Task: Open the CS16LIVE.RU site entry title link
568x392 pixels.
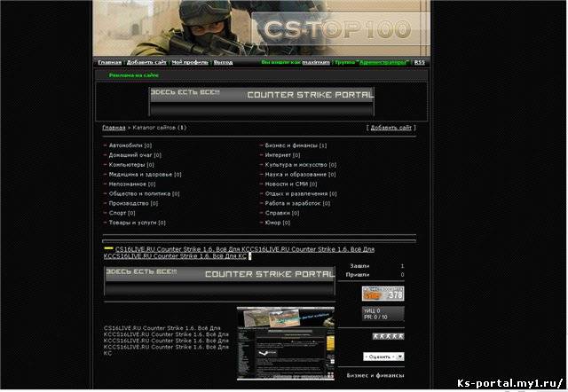Action: pyautogui.click(x=239, y=253)
